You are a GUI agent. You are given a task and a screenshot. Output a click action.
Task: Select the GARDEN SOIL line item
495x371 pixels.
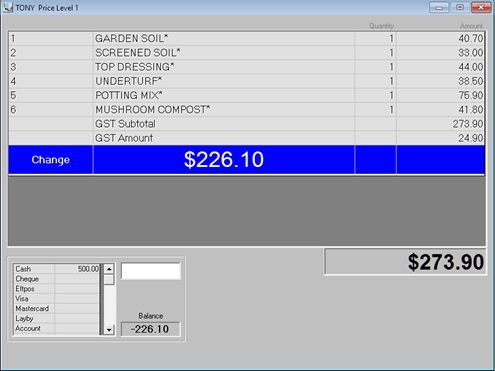coord(247,39)
